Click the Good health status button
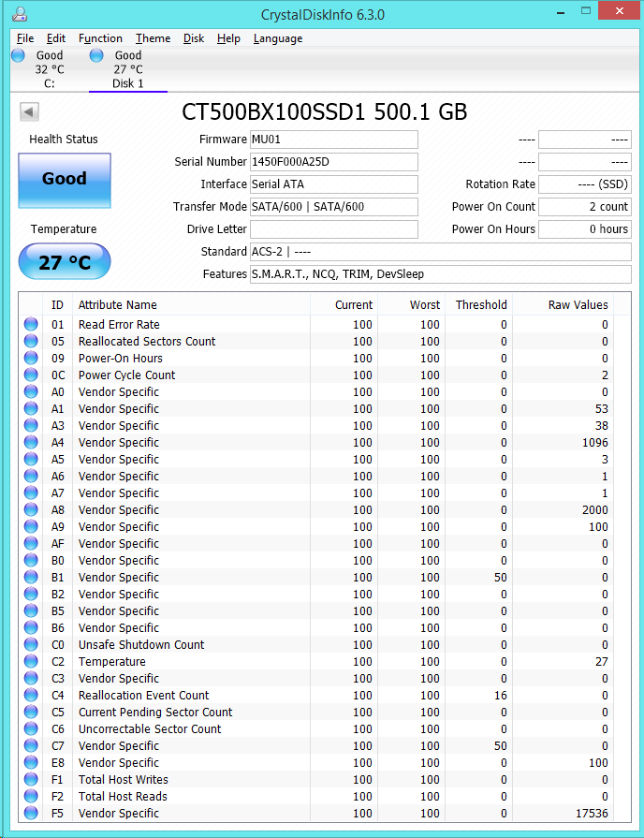The height and width of the screenshot is (838, 644). 65,180
